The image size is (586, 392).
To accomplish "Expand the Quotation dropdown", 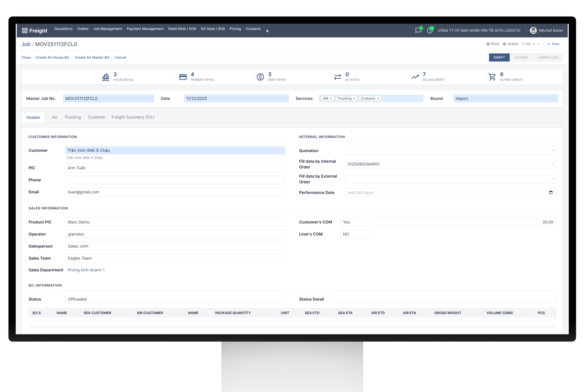I will (x=552, y=151).
